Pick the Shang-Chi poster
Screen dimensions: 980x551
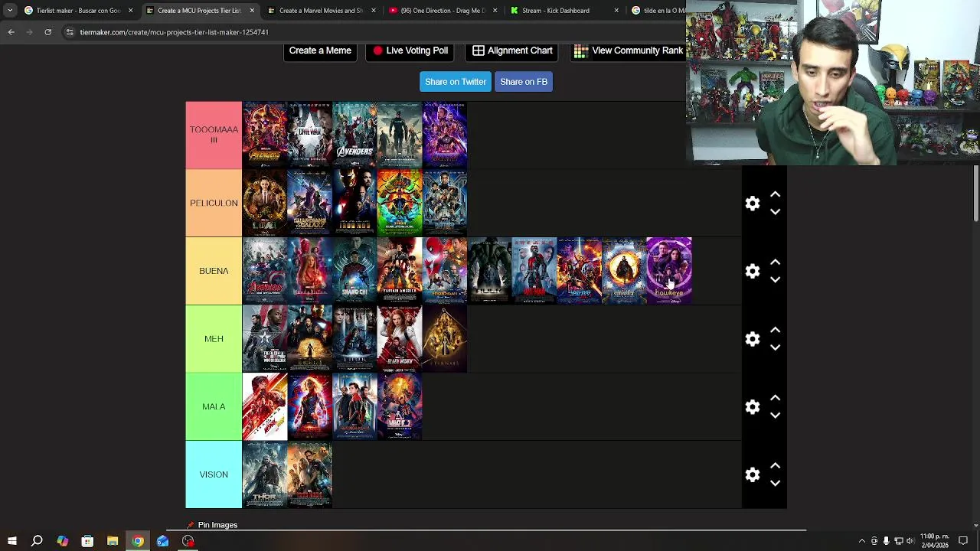[354, 271]
